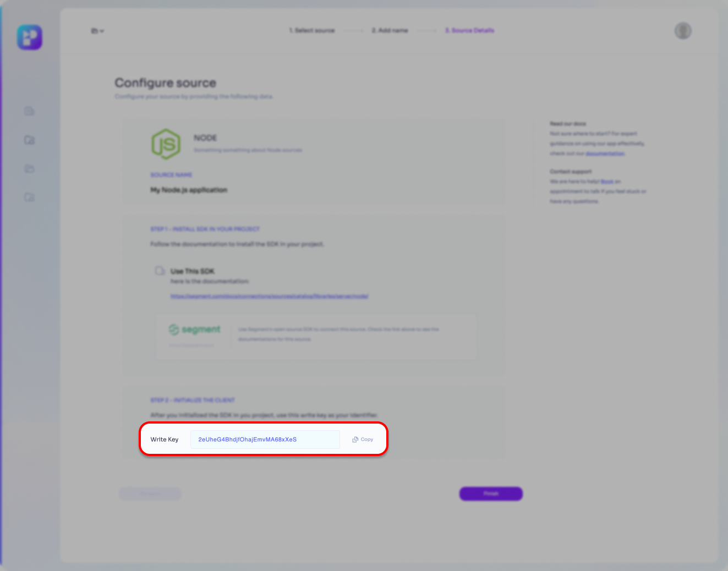
Task: Click the Book appointment link
Action: [x=607, y=182]
